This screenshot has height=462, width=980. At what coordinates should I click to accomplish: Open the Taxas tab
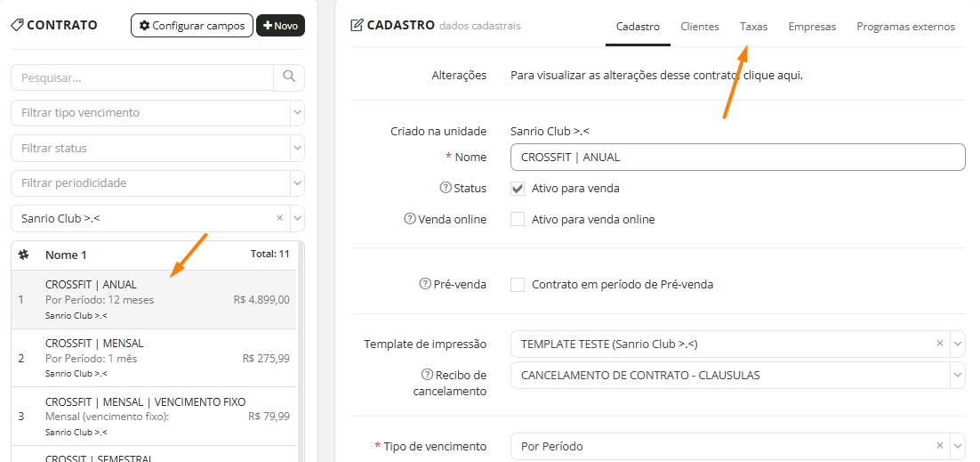[754, 27]
